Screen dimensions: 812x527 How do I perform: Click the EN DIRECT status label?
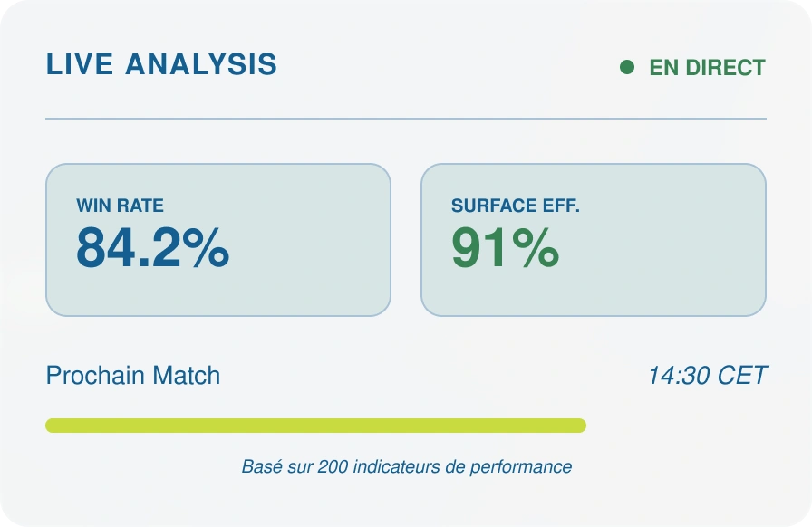coord(707,68)
